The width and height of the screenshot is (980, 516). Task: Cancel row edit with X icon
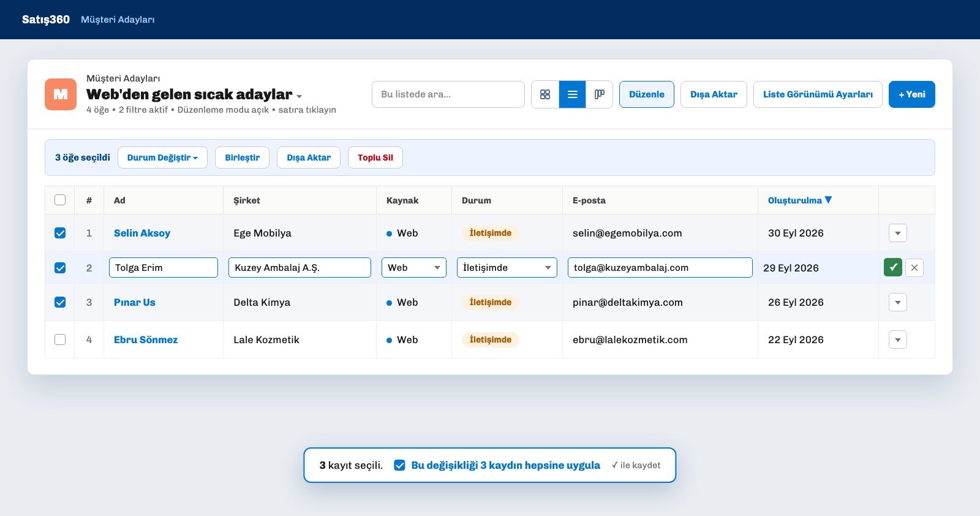(x=914, y=268)
